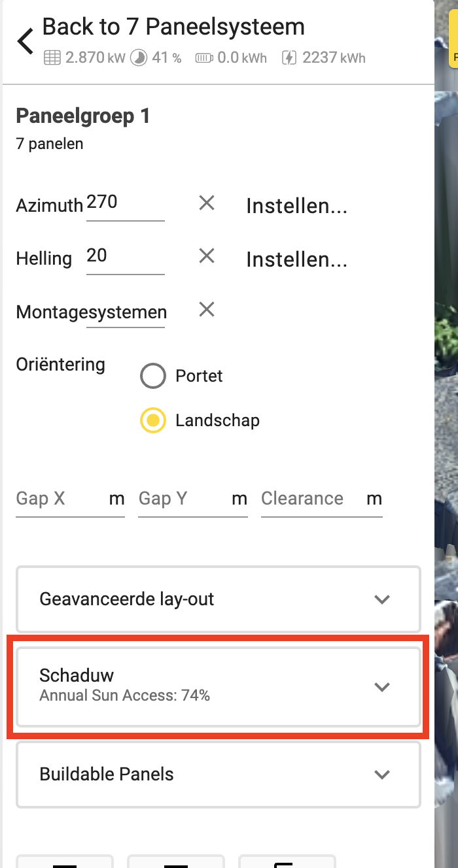The height and width of the screenshot is (868, 458).
Task: Go back to 7 Paneelsysteem
Action: tap(26, 41)
